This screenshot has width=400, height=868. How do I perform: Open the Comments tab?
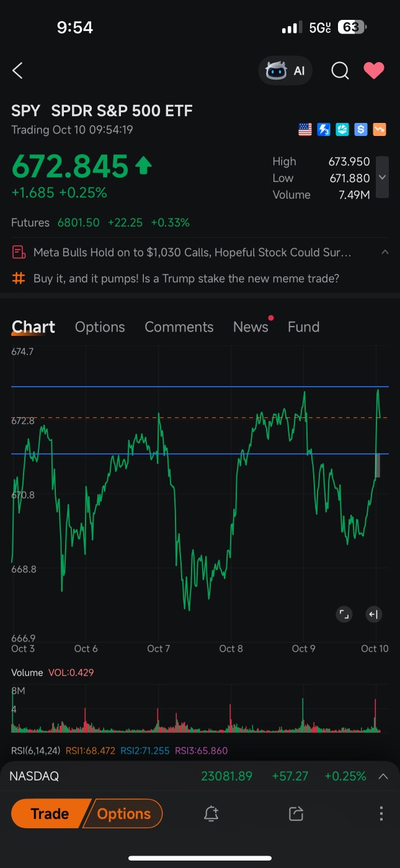click(179, 327)
